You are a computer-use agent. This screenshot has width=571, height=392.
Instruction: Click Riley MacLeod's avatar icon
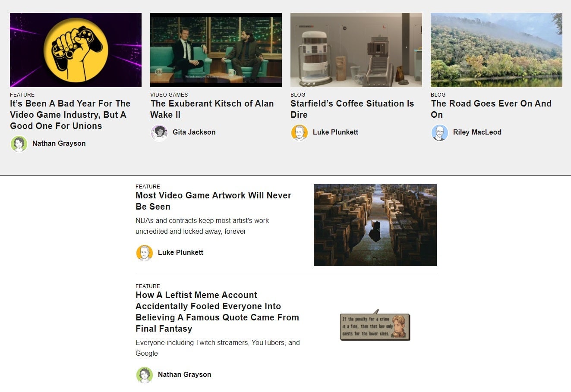click(440, 132)
